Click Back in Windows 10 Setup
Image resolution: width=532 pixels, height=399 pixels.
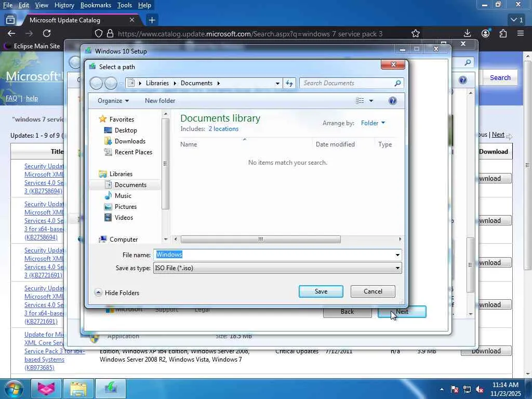click(347, 312)
